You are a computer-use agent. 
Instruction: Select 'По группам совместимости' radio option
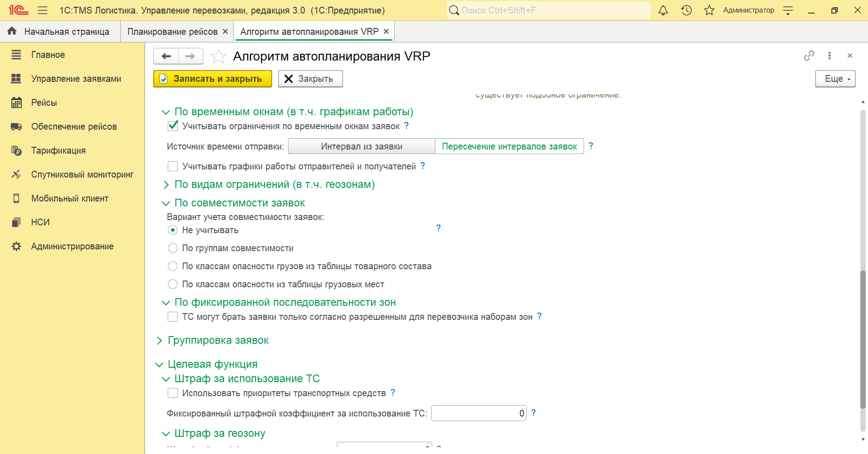(x=173, y=248)
